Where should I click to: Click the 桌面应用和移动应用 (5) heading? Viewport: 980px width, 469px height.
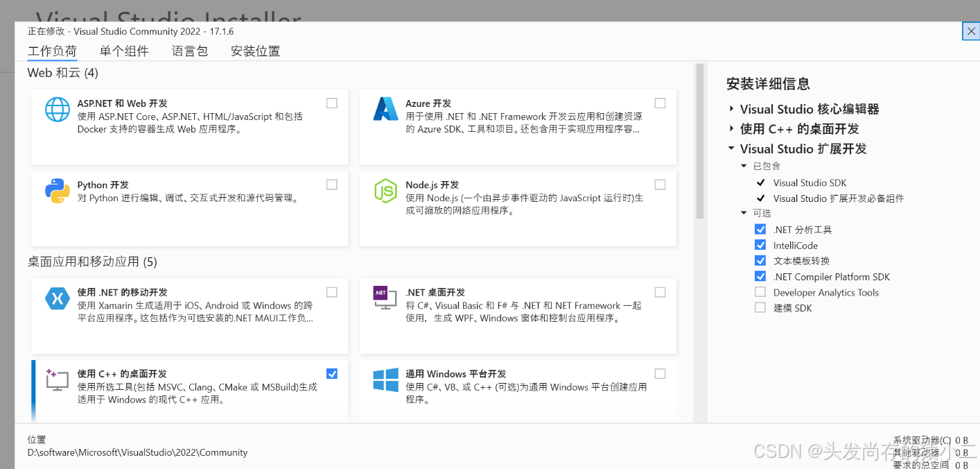click(92, 262)
